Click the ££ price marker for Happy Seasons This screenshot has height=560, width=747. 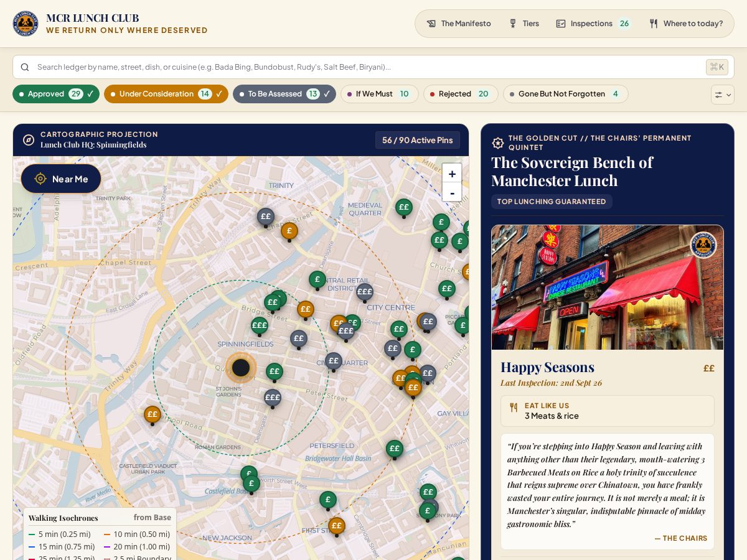tap(709, 368)
